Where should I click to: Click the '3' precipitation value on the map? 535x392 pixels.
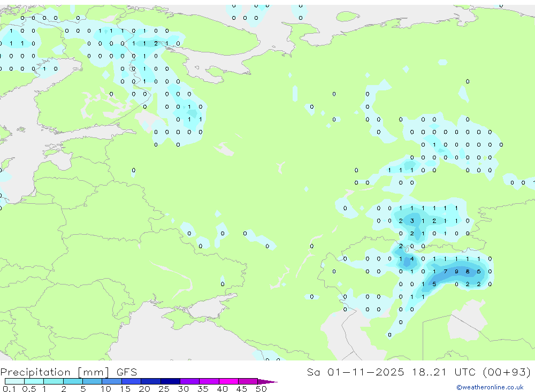coord(412,221)
